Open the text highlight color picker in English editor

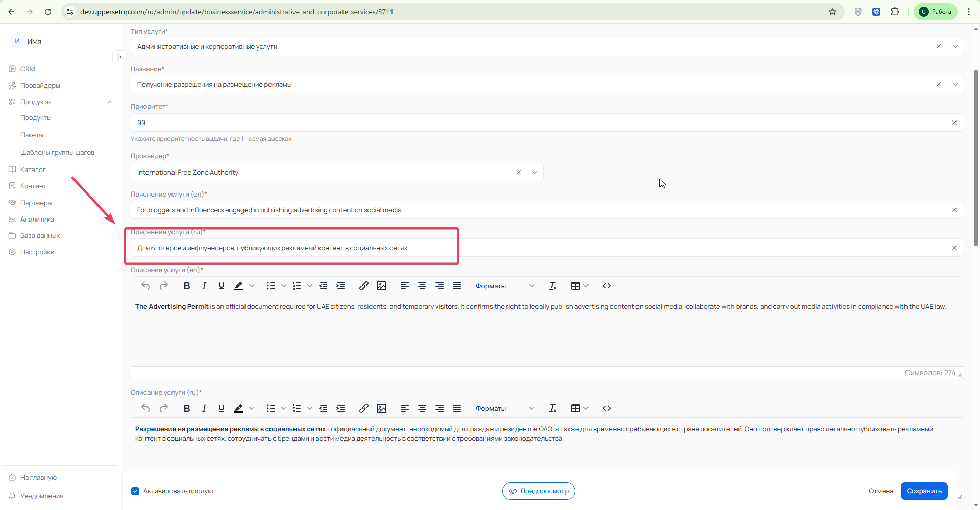(252, 286)
